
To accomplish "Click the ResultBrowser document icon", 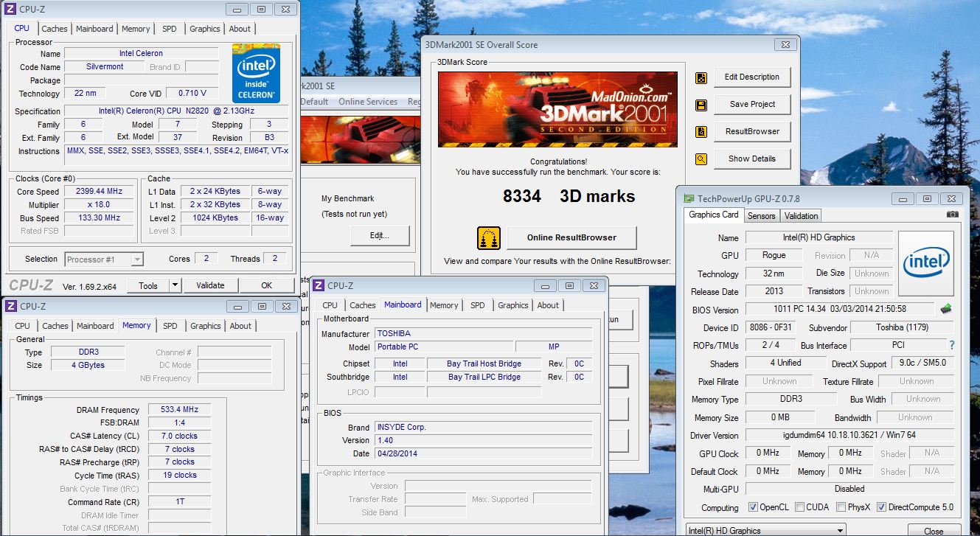I will coord(701,132).
